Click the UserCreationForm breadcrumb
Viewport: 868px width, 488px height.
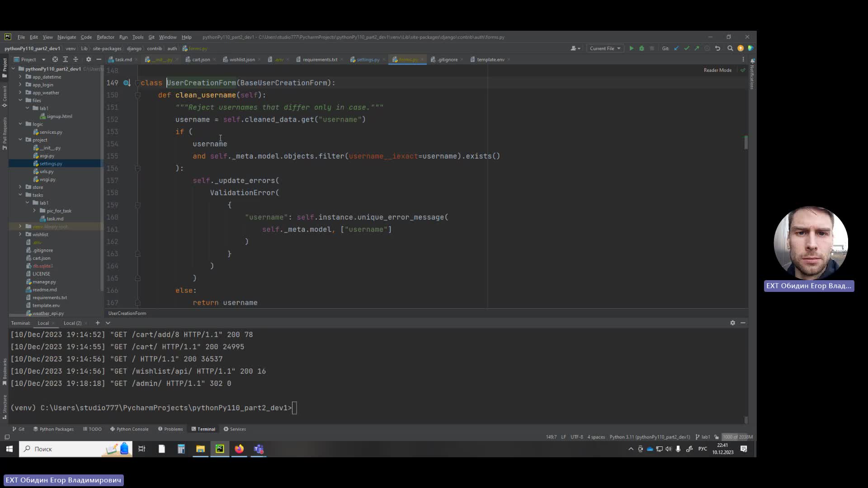pos(127,313)
